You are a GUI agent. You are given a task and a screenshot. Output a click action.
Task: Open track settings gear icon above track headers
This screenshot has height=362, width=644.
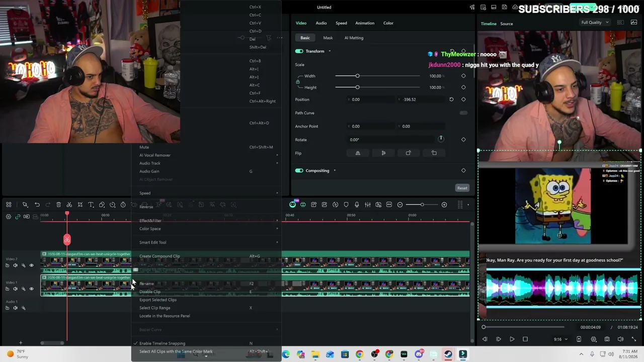pyautogui.click(x=9, y=217)
